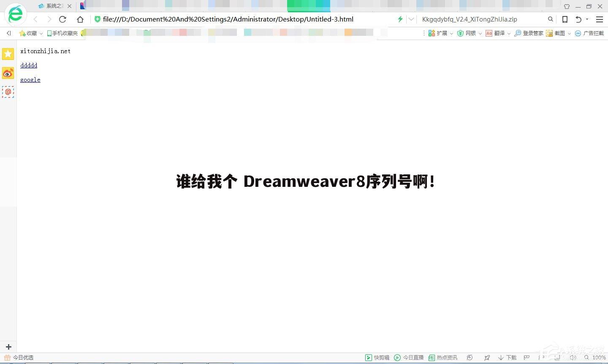Screen dimensions: 608x364
Task: Expand the 网银 dropdown arrow
Action: [480, 33]
